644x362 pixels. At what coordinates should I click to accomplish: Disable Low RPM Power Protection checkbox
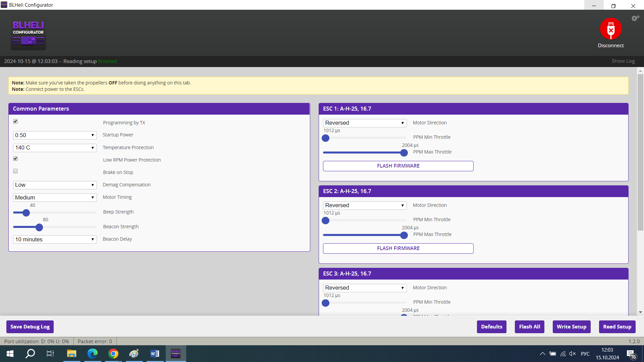(15, 159)
